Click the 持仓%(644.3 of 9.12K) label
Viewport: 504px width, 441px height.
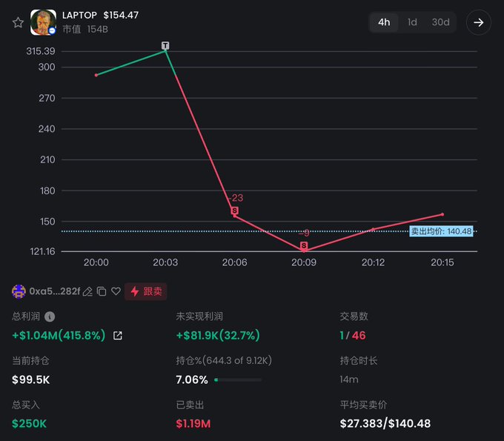click(224, 360)
